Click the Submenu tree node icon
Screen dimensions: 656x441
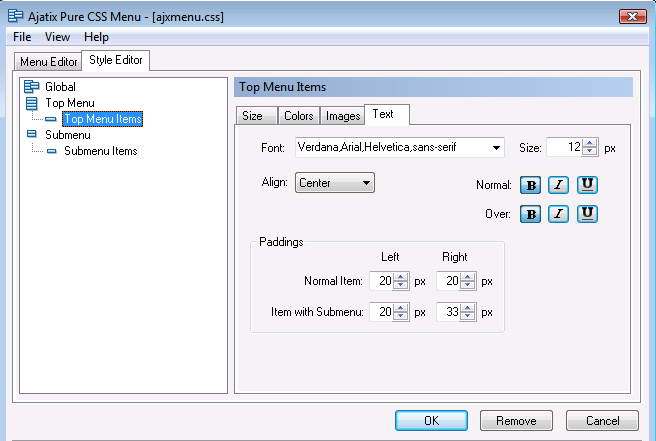tap(31, 134)
